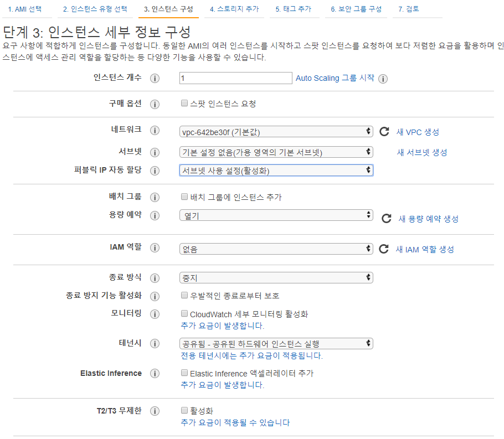This screenshot has width=504, height=439.
Task: Check 배치 그룹에 인스턴스 추가 checkbox
Action: click(184, 197)
